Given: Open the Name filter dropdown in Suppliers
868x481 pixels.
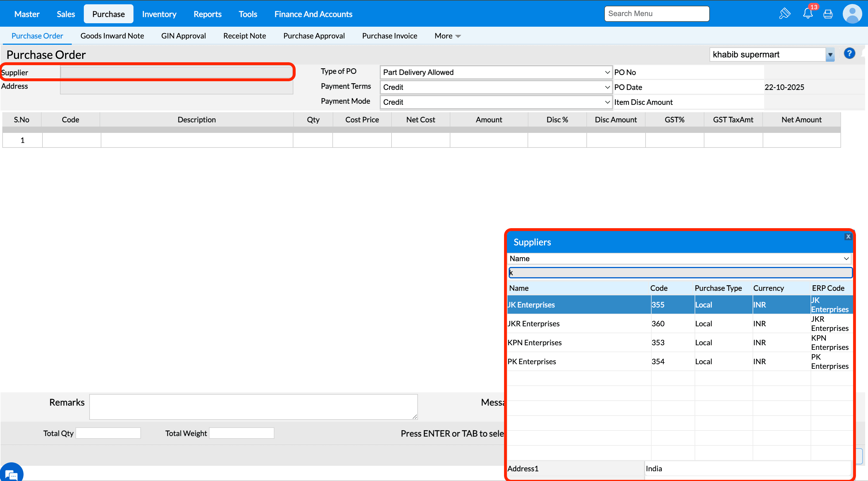Looking at the screenshot, I should 679,258.
